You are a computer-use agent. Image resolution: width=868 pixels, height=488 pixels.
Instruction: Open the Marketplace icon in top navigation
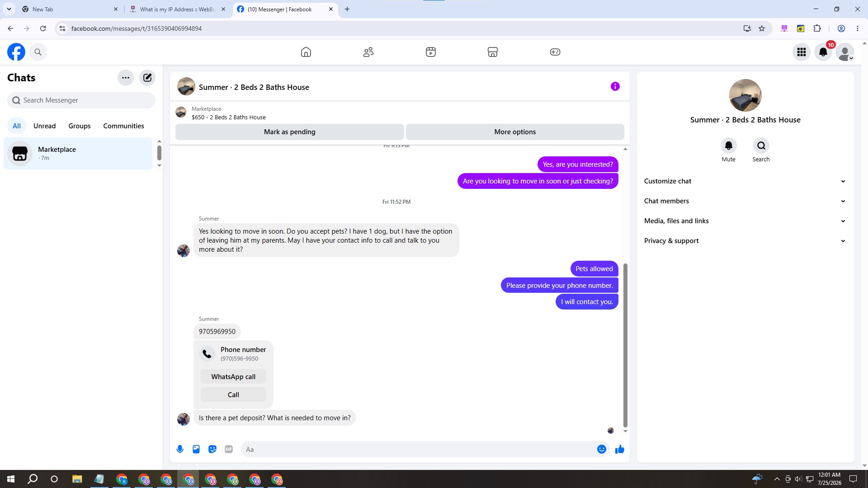pos(493,52)
